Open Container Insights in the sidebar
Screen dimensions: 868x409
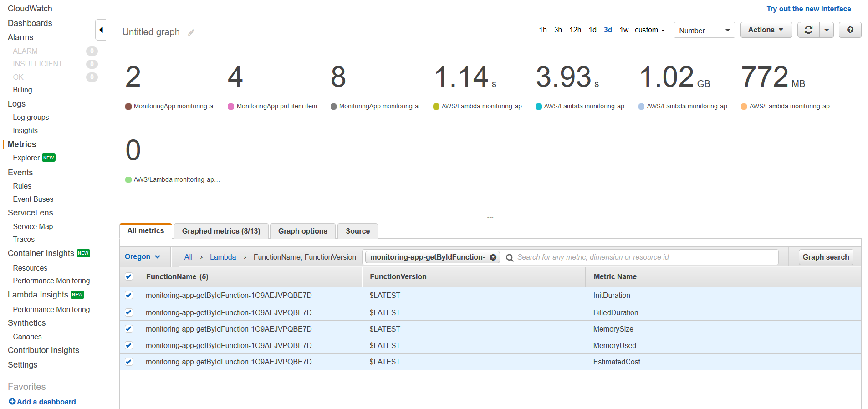coord(41,253)
